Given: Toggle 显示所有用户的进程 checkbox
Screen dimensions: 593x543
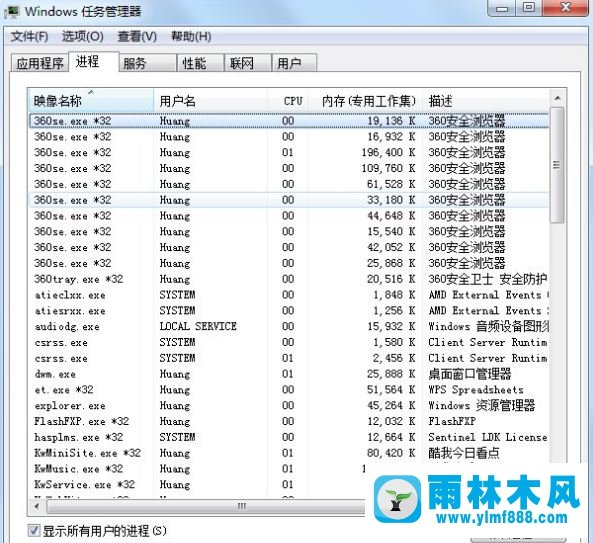Looking at the screenshot, I should [34, 531].
